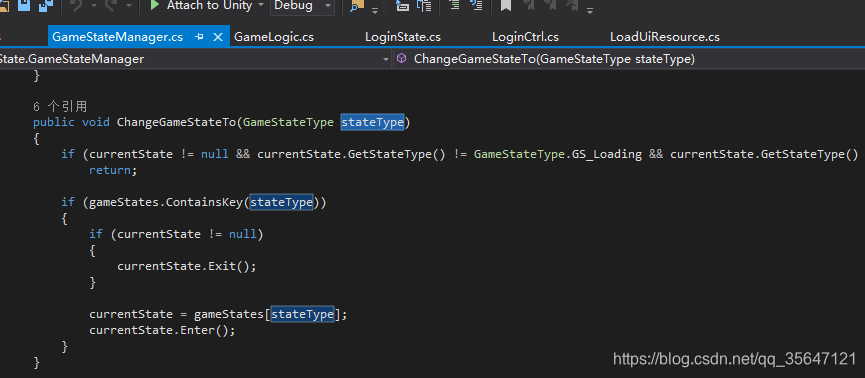Image resolution: width=865 pixels, height=378 pixels.
Task: Click the Increase indent icon
Action: [x=476, y=6]
